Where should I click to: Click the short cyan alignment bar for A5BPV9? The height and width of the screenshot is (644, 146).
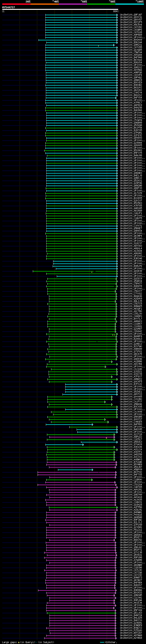click(76, 470)
